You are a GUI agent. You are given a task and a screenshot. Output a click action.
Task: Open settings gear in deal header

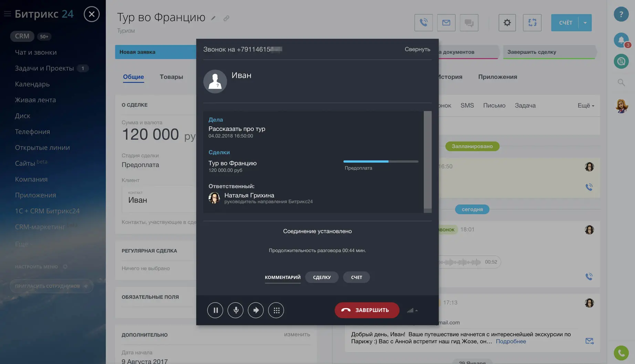[x=507, y=23]
